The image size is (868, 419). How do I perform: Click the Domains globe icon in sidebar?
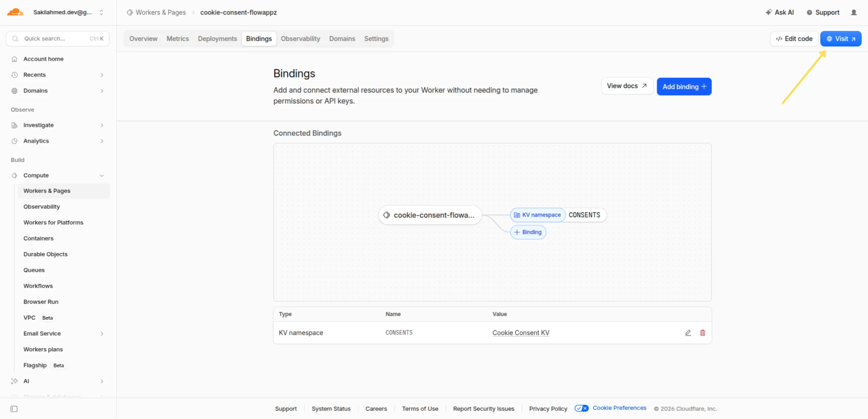tap(14, 91)
